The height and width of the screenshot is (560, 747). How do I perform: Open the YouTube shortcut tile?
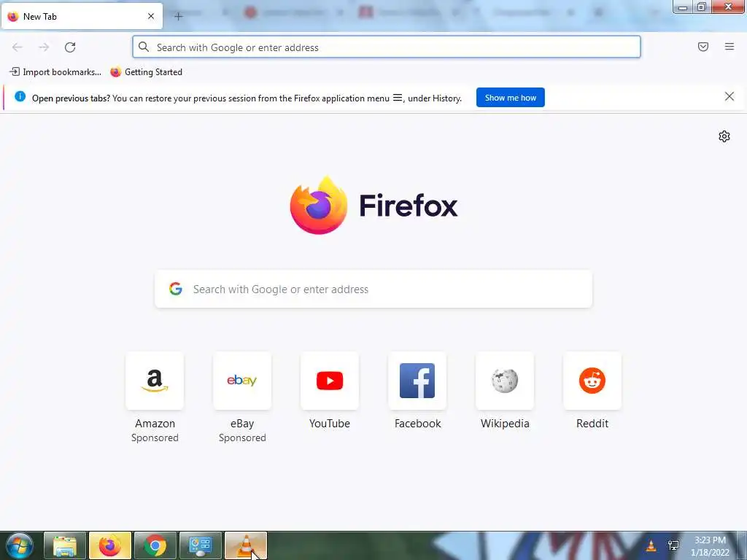click(330, 391)
